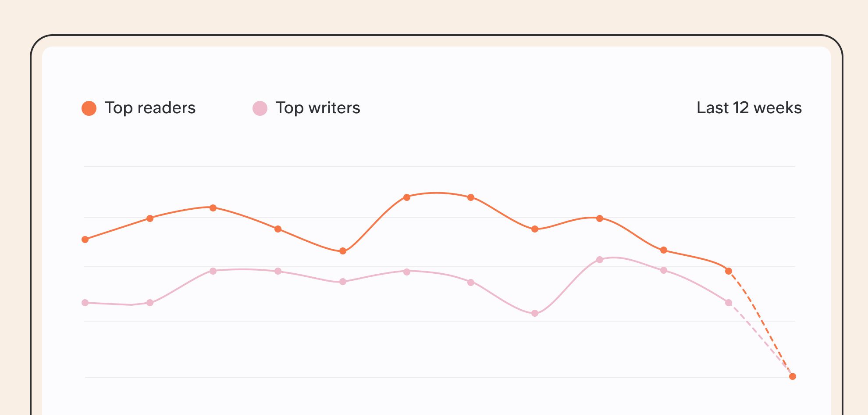Click the second highest orange readers point
The image size is (868, 415).
471,197
